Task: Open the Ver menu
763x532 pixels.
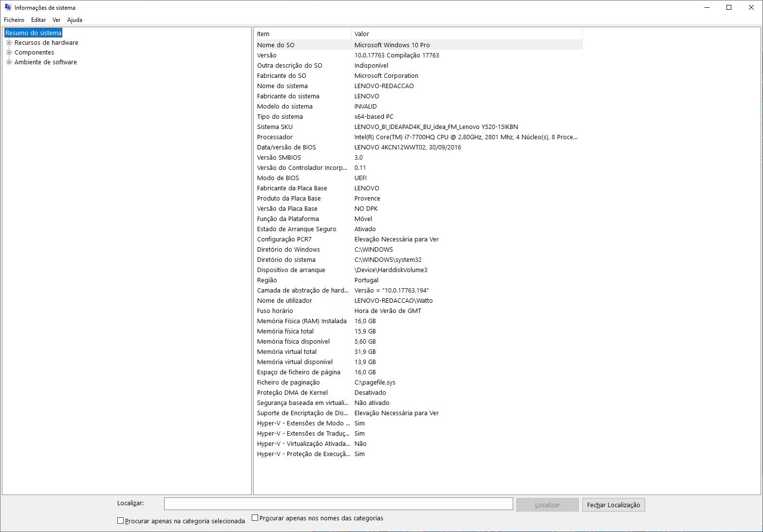Action: (56, 20)
